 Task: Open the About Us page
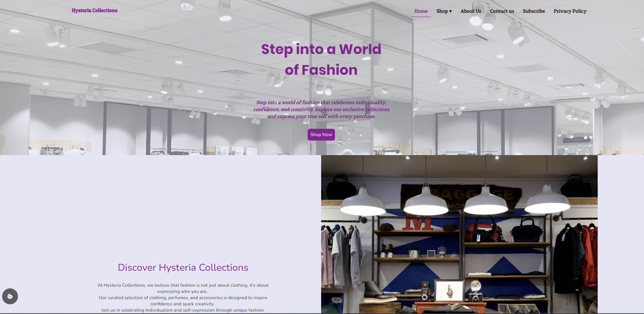coord(471,11)
